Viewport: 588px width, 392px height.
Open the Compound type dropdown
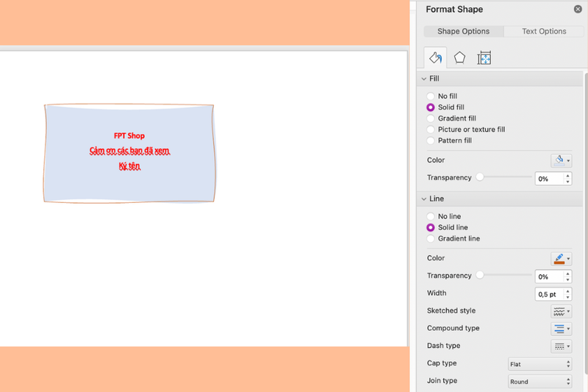click(561, 329)
